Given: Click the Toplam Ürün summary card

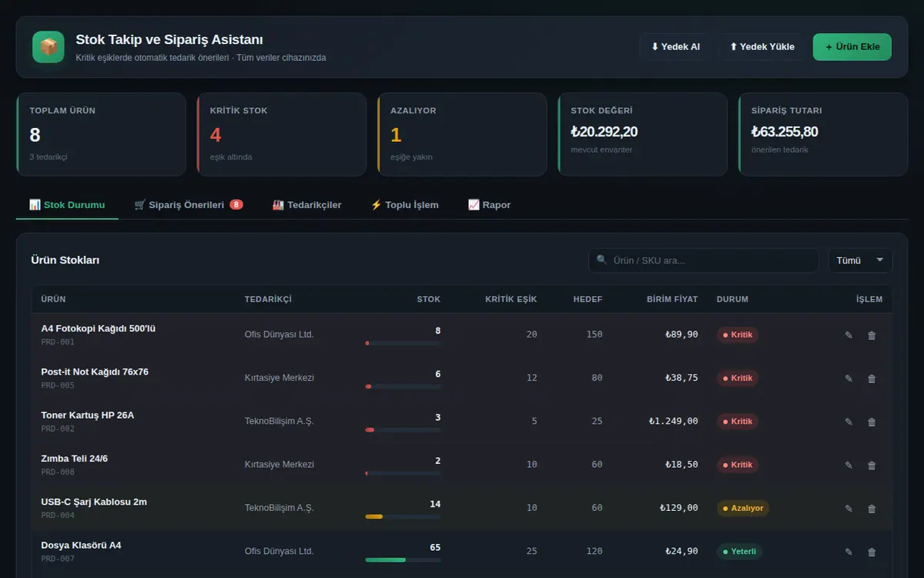Looking at the screenshot, I should coord(101,135).
